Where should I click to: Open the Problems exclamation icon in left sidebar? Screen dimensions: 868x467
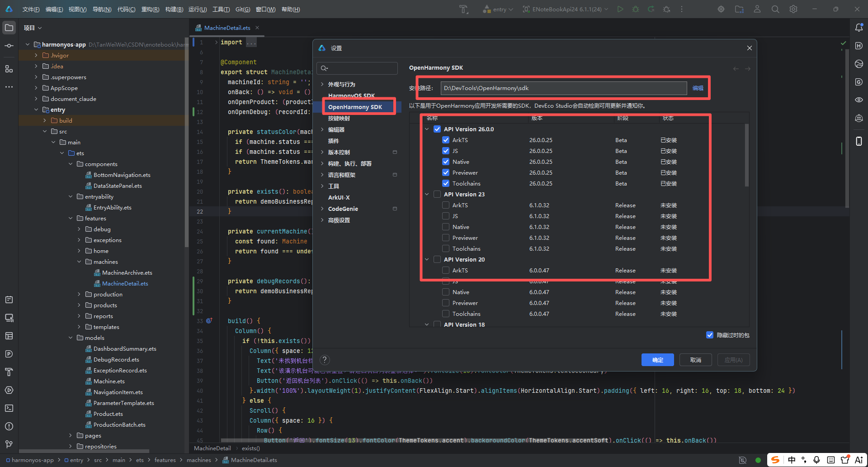(9, 426)
